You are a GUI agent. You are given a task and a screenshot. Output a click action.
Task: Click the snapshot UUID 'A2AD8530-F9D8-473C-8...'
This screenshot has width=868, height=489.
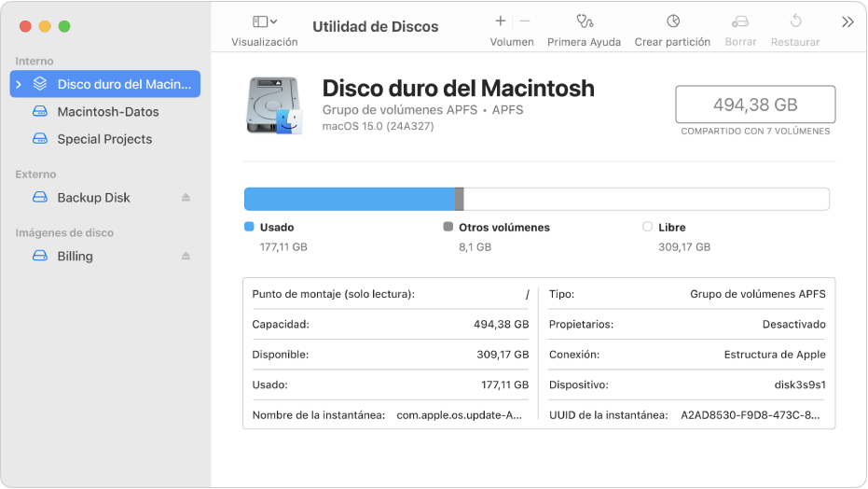(751, 415)
